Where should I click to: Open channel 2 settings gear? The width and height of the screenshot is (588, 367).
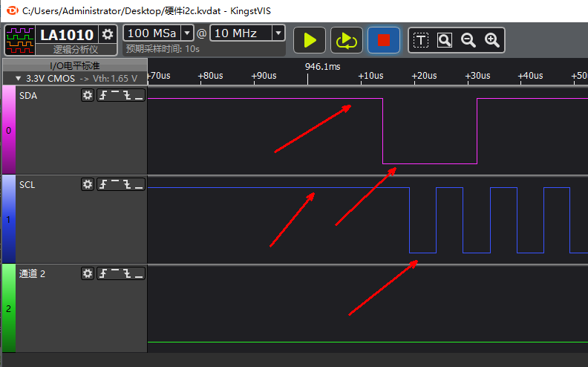(x=88, y=273)
